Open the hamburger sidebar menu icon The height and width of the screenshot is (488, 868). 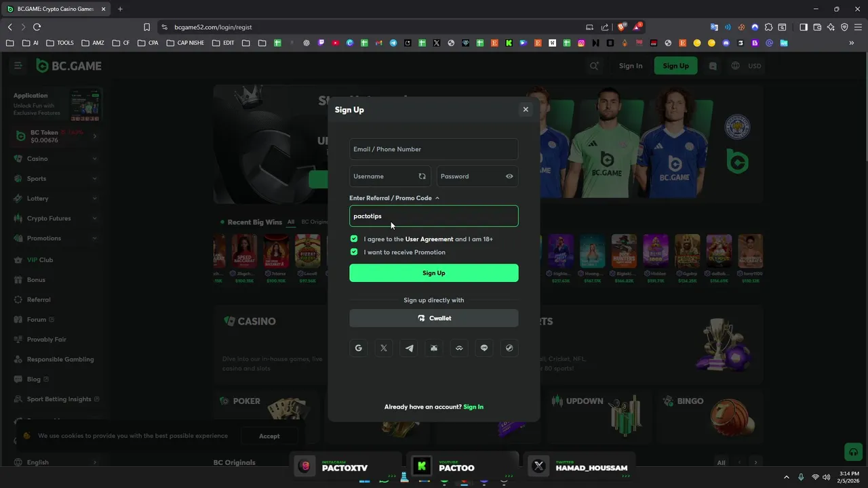(18, 66)
